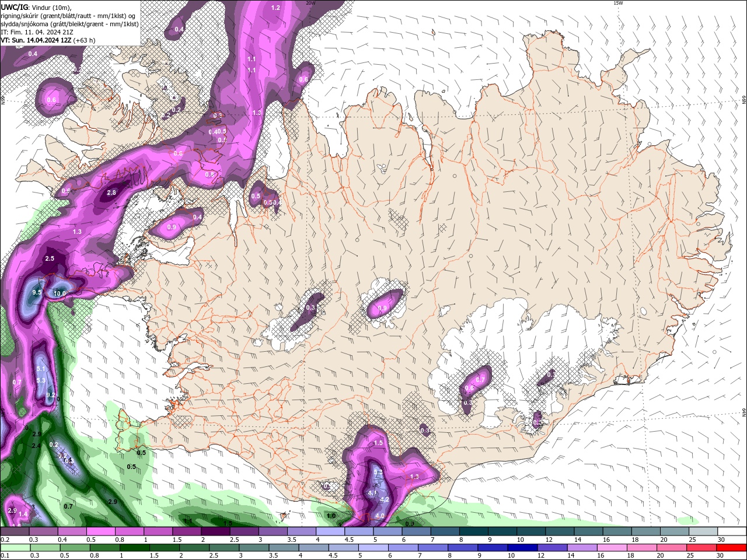Viewport: 747px width, 560px height.
Task: Pick the darkest green swatch after 1 in lower legend
Action: click(134, 548)
